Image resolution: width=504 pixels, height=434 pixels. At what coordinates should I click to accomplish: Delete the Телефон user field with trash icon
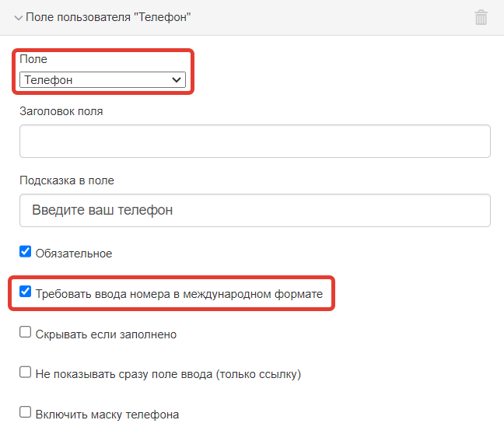click(481, 17)
